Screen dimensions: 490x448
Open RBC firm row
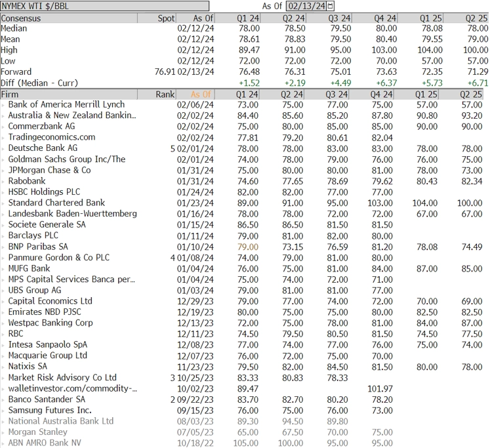point(241,334)
